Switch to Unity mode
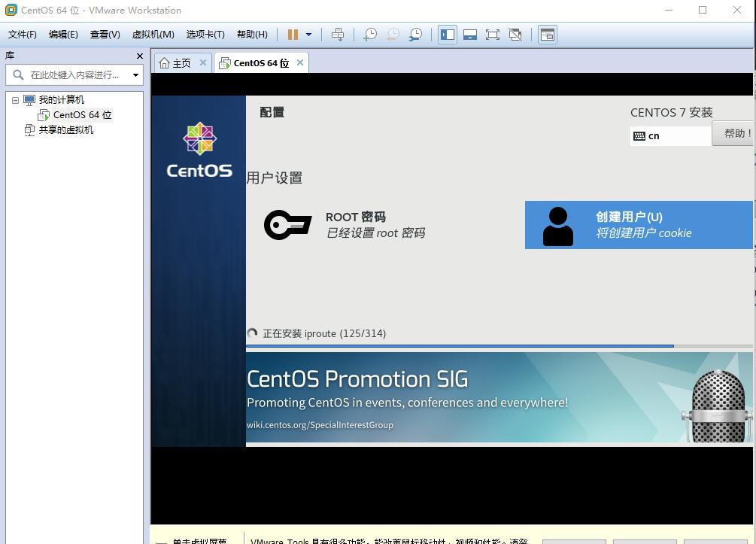 click(x=515, y=35)
